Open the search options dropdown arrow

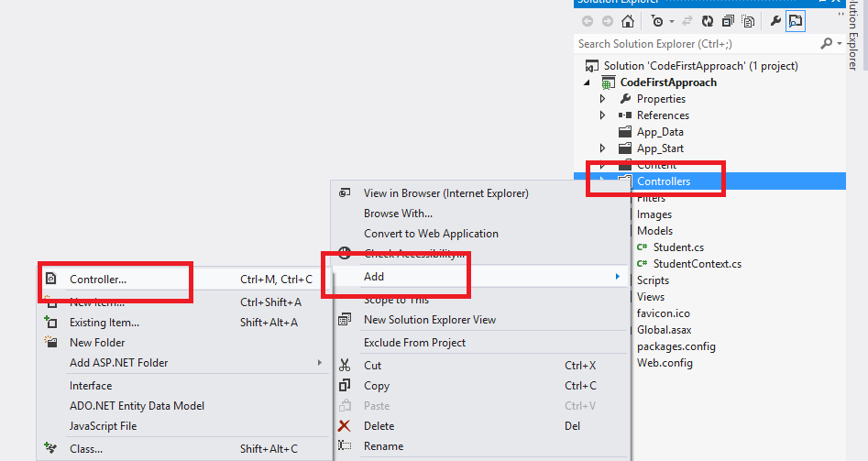pyautogui.click(x=839, y=44)
